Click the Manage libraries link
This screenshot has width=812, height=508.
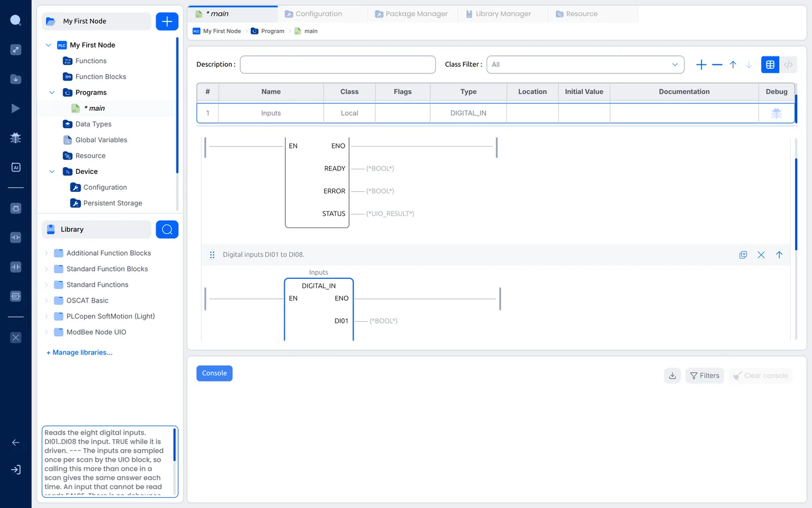(80, 353)
